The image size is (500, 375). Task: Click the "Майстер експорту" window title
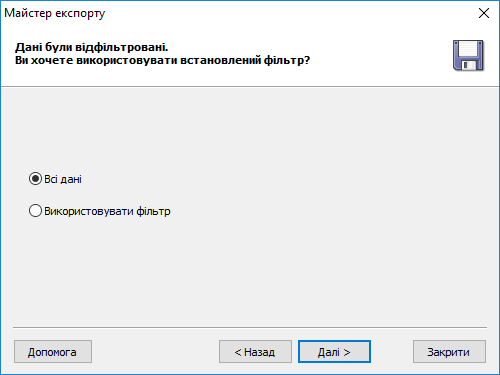tap(55, 13)
